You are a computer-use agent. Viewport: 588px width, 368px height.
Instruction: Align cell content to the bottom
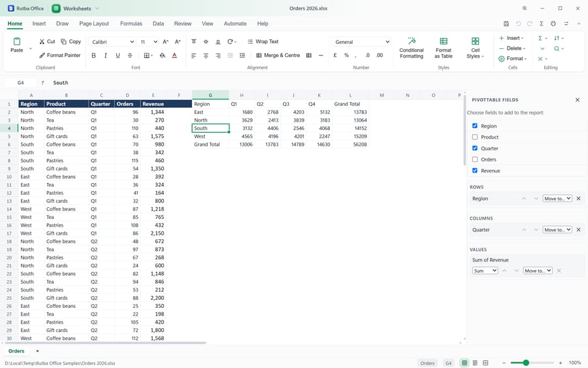(x=218, y=42)
